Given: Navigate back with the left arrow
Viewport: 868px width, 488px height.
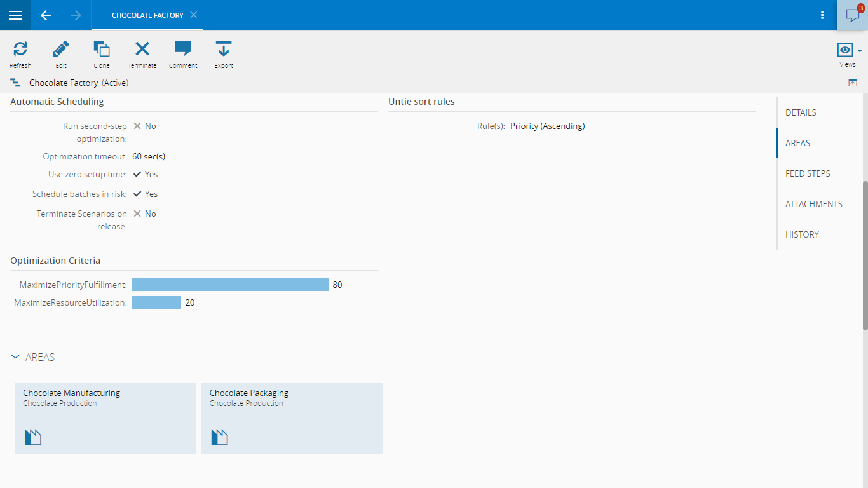Looking at the screenshot, I should click(x=46, y=15).
